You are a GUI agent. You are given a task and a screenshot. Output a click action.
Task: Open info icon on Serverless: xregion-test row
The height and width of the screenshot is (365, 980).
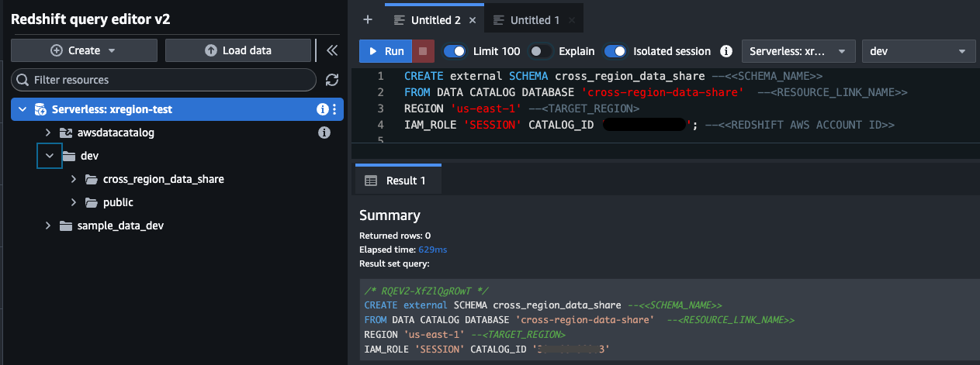point(322,109)
